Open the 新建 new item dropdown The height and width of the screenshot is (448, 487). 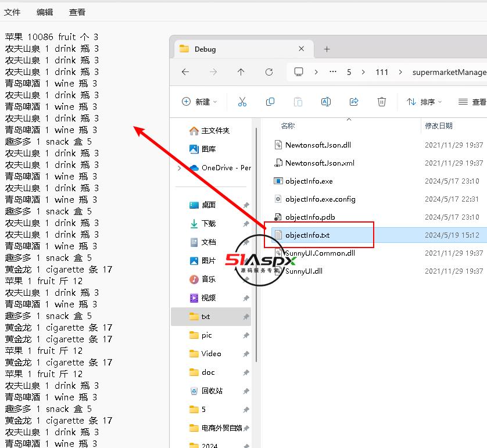(x=200, y=102)
